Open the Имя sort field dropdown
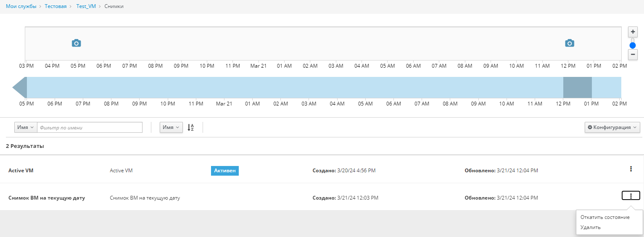 coord(171,127)
